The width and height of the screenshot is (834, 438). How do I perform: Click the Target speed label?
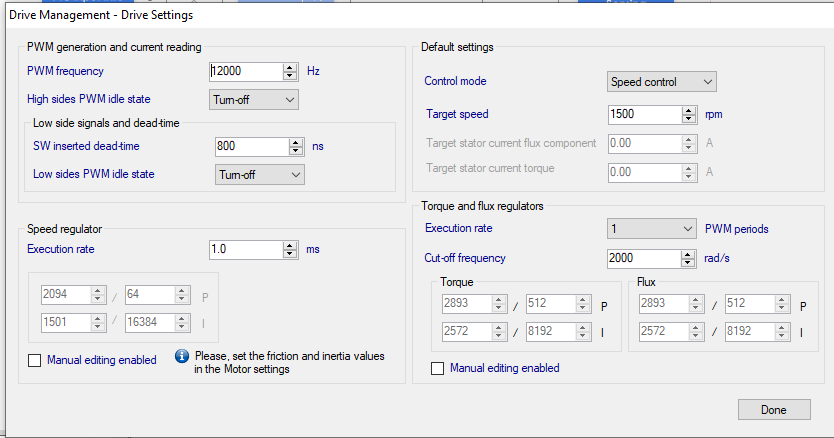(x=457, y=114)
